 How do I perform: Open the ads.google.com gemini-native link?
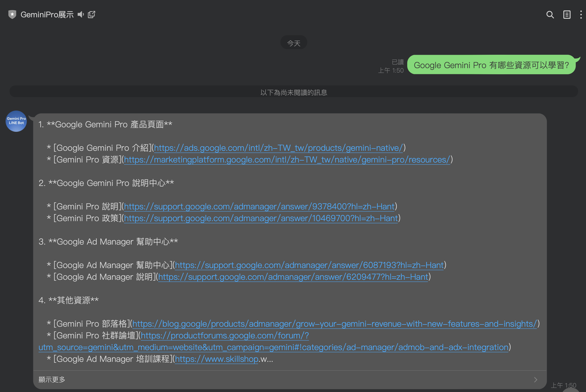pos(278,148)
